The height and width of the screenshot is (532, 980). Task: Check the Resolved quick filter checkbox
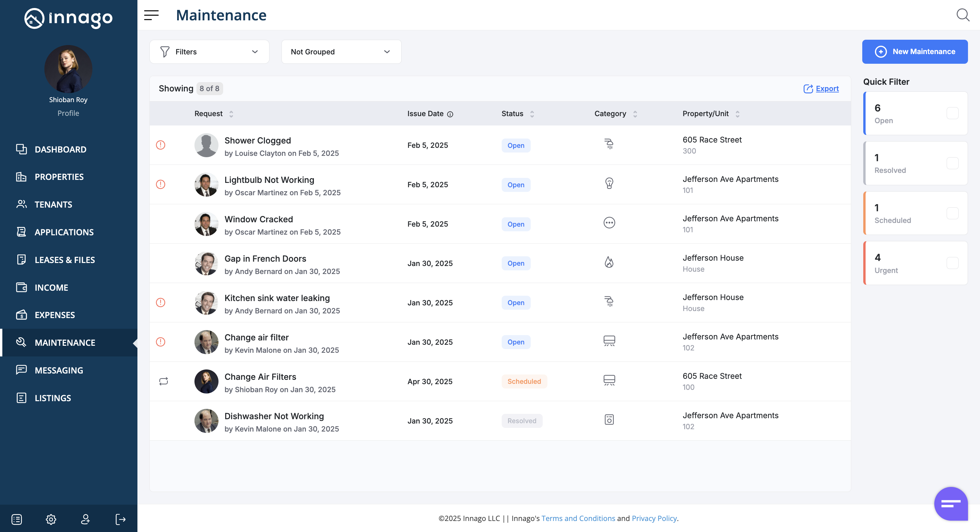point(953,163)
